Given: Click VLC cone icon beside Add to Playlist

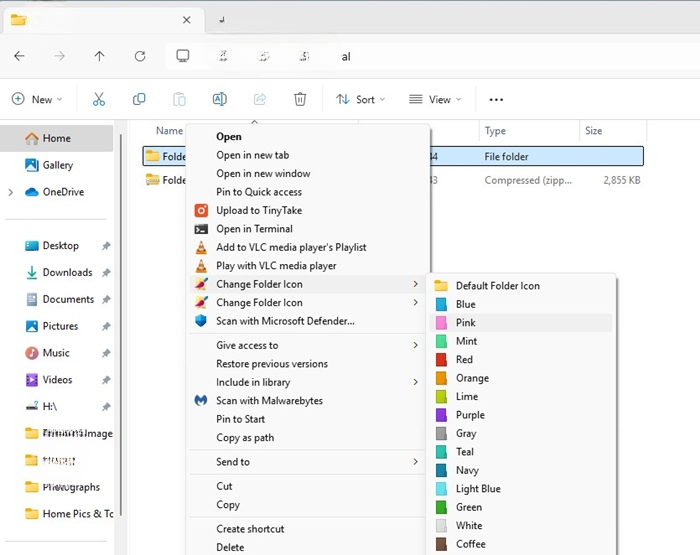Looking at the screenshot, I should (x=201, y=247).
